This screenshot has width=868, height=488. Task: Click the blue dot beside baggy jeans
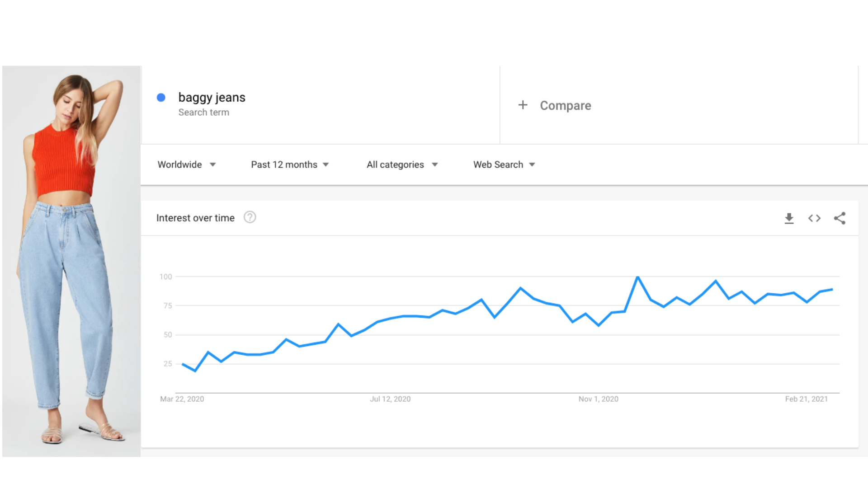click(161, 98)
